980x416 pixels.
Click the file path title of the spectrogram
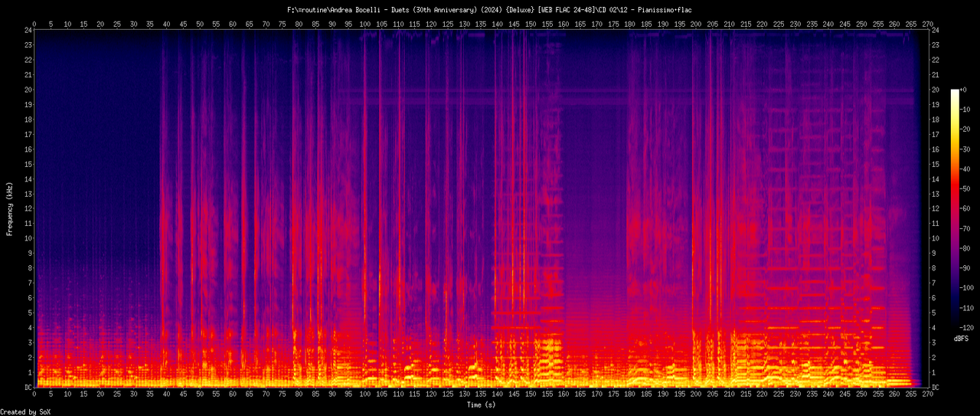point(489,9)
